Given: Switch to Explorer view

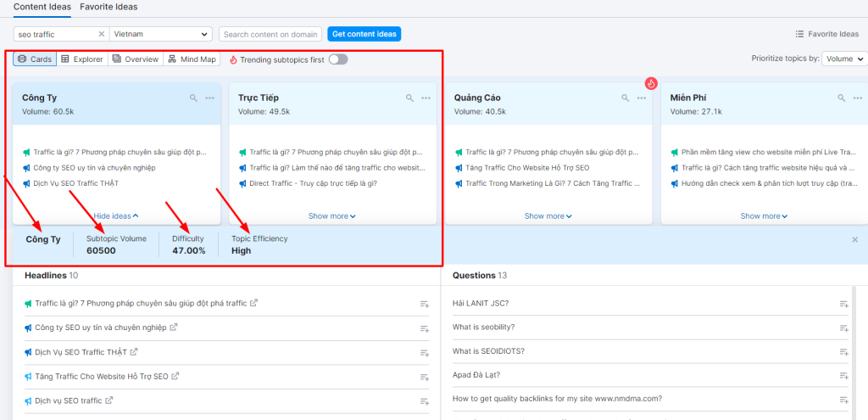Looking at the screenshot, I should (82, 59).
